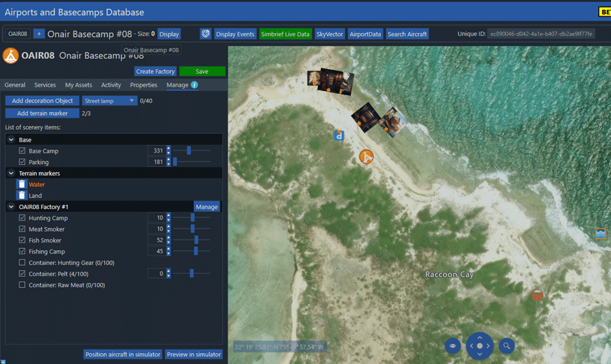Image resolution: width=611 pixels, height=364 pixels.
Task: Collapse the Base section
Action: click(x=11, y=140)
